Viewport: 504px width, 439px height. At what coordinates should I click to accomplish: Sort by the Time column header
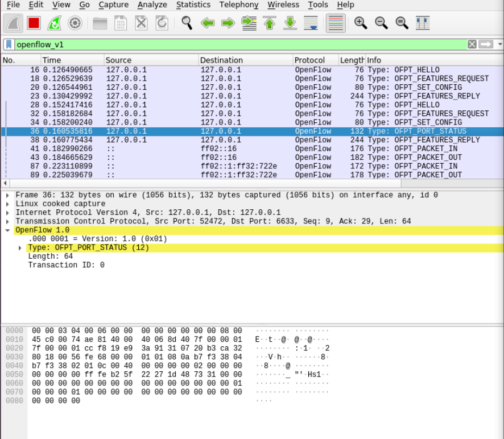coord(73,60)
